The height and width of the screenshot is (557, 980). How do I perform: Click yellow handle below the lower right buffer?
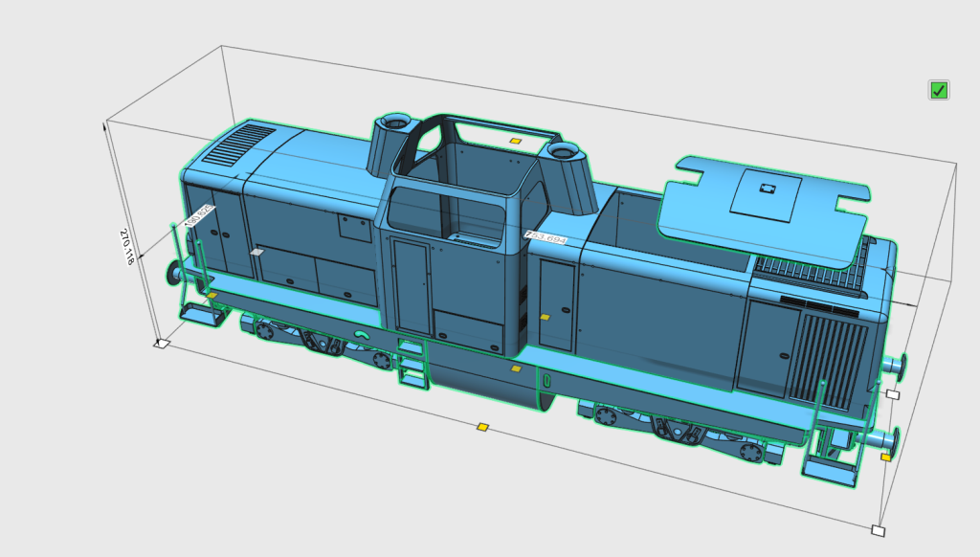(886, 457)
